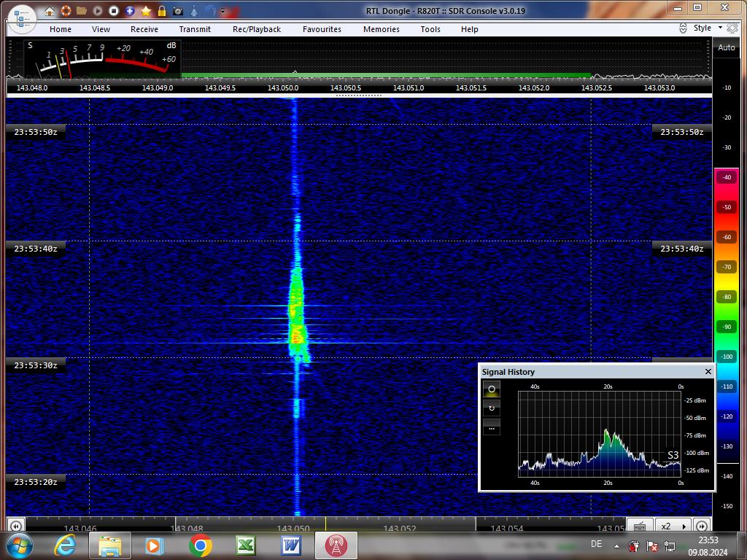Open the Rec/Playback ribbon tab

click(x=257, y=29)
